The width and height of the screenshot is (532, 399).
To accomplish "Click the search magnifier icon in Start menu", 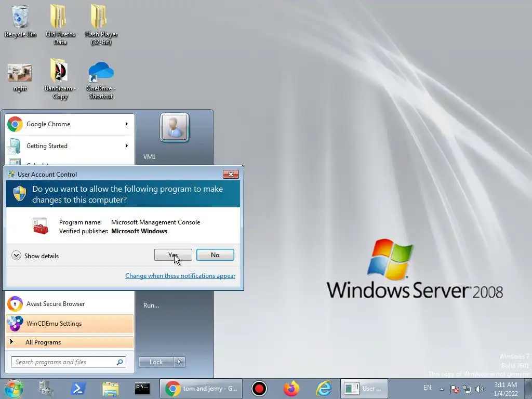I will coord(119,362).
